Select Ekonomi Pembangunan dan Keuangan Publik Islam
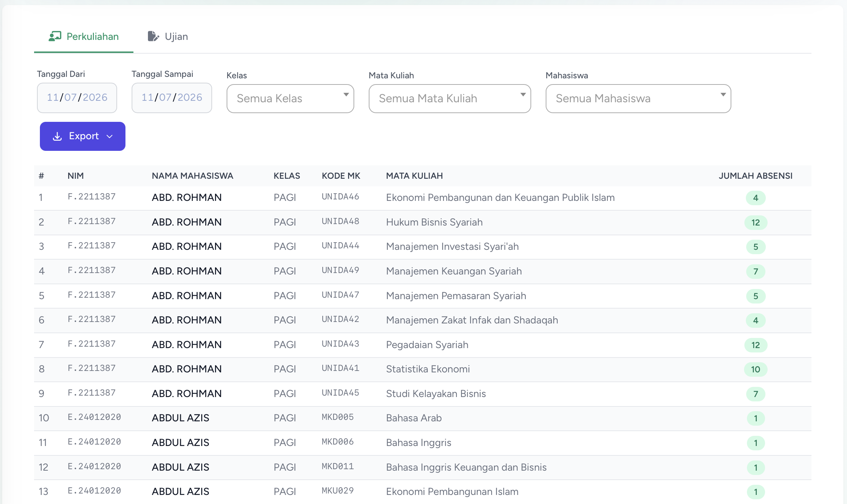The height and width of the screenshot is (504, 847). coord(500,198)
